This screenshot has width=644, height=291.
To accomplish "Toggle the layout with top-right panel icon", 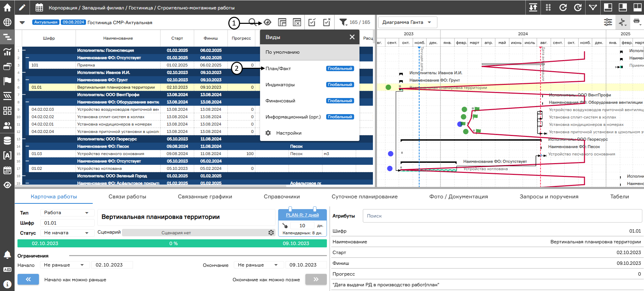I will [623, 7].
